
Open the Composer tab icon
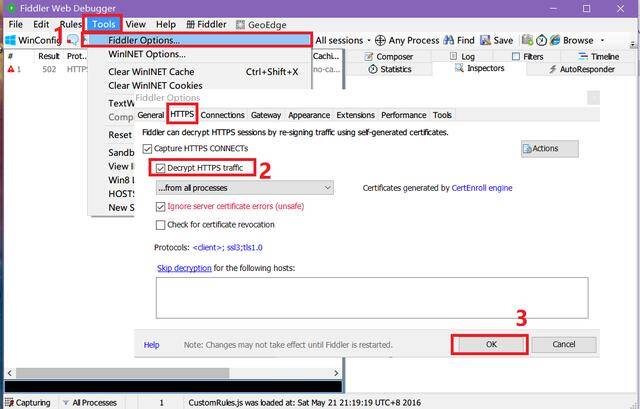(368, 56)
